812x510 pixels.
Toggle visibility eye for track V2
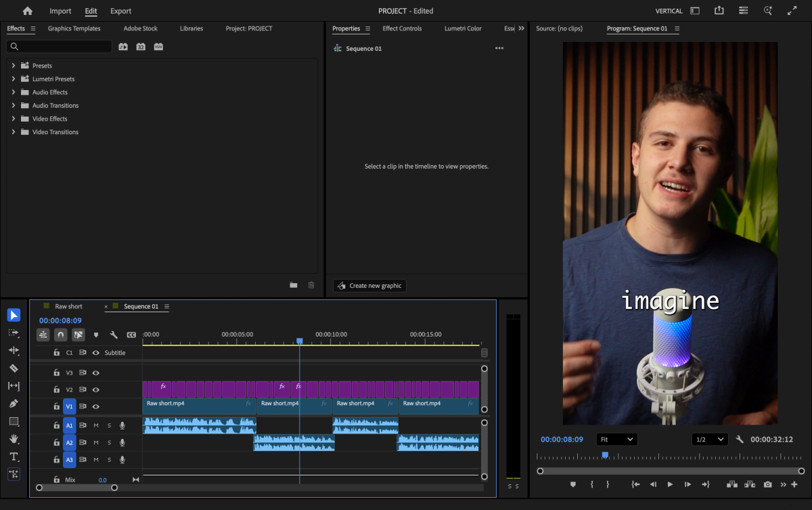(x=96, y=390)
